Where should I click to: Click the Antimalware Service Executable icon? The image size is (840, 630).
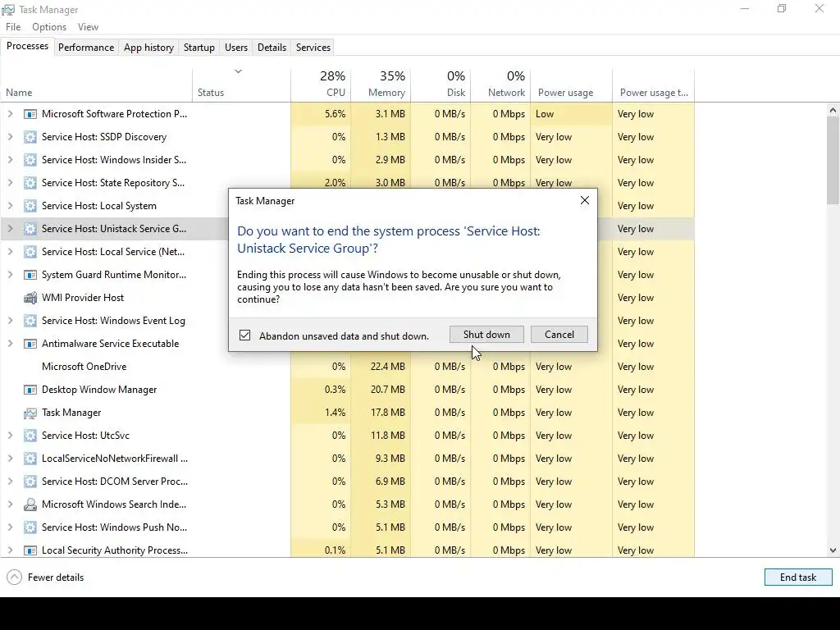(30, 344)
